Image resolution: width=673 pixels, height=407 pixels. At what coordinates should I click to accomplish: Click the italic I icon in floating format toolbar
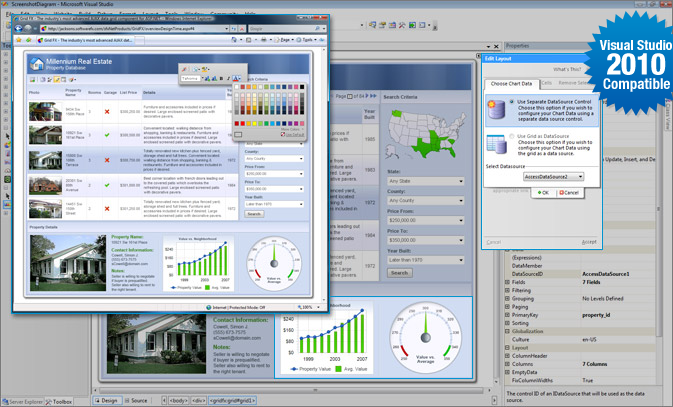228,79
